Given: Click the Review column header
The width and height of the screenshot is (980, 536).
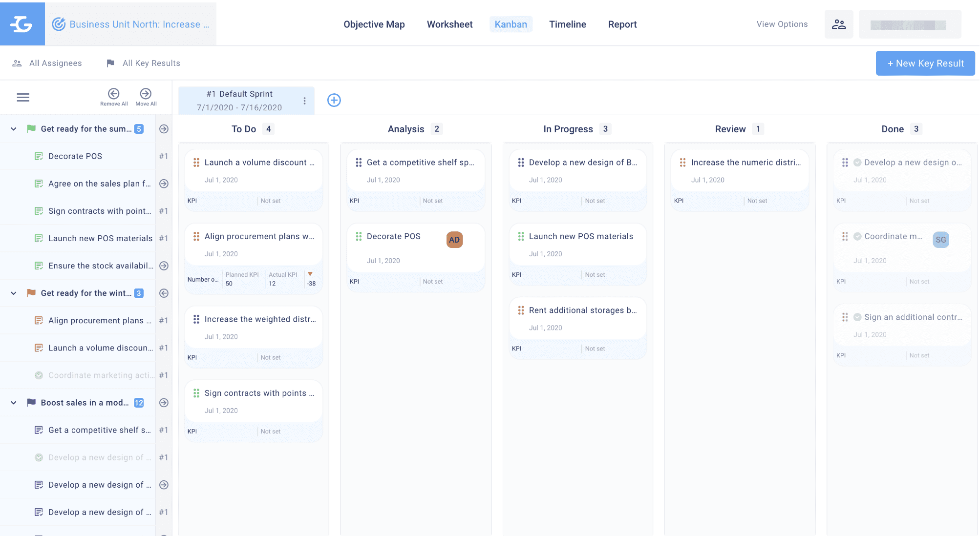Looking at the screenshot, I should [x=730, y=129].
